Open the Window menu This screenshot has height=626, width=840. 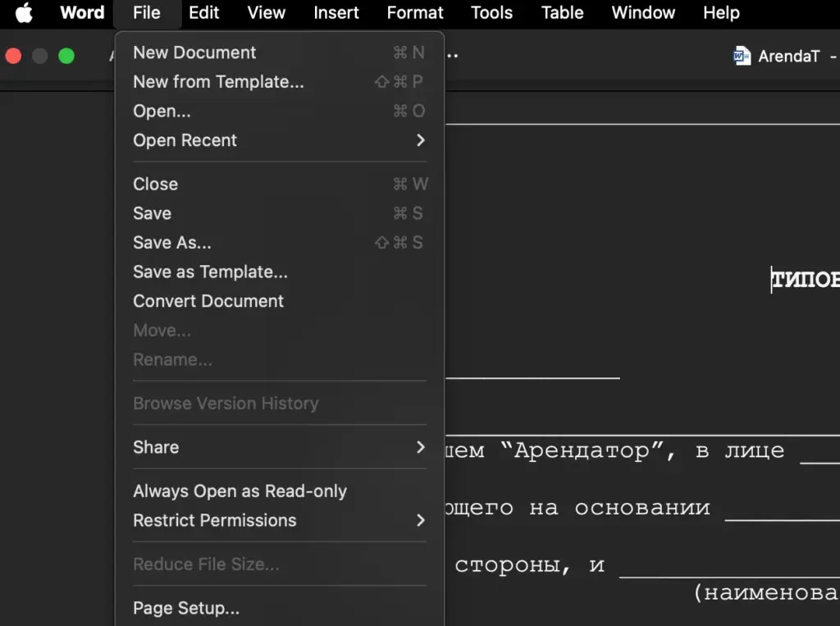(x=643, y=12)
